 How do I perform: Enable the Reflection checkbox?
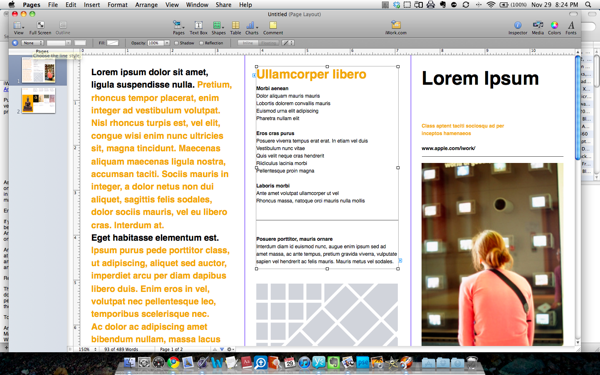point(201,43)
